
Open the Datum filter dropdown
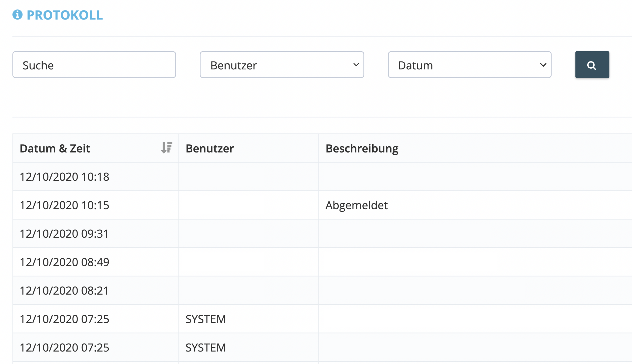[x=470, y=65]
